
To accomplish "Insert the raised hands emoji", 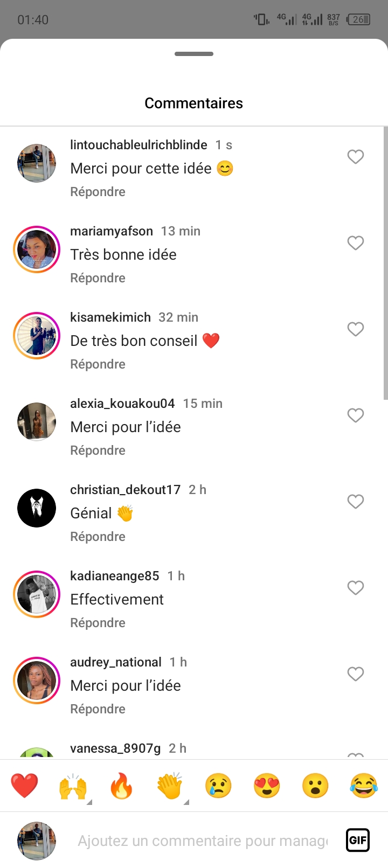I will 73,787.
